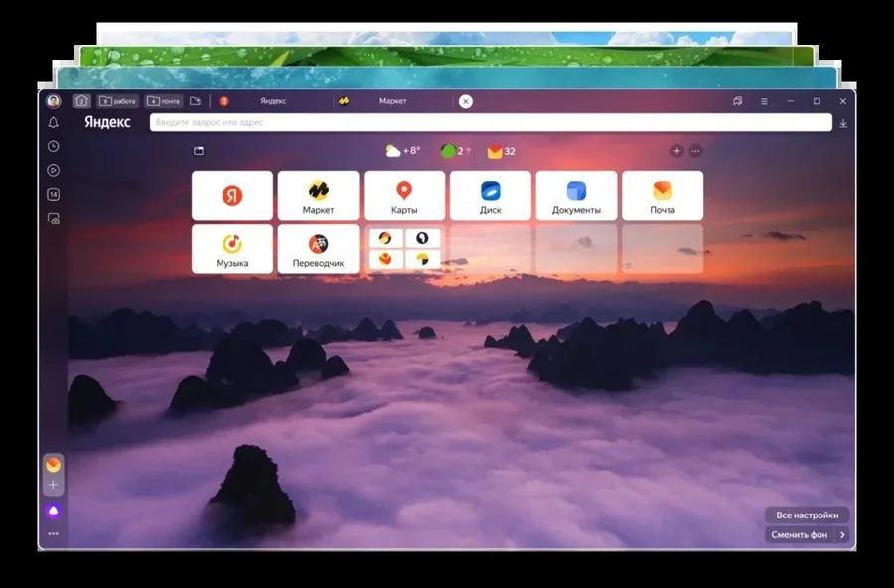The height and width of the screenshot is (588, 894).
Task: Click «Сменить фон» to change background
Action: pyautogui.click(x=800, y=535)
